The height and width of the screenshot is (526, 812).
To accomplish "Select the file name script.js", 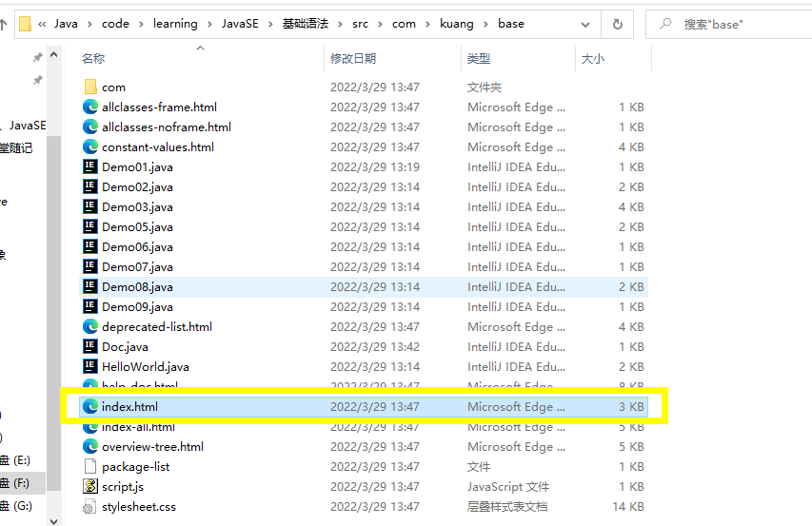I will 123,487.
